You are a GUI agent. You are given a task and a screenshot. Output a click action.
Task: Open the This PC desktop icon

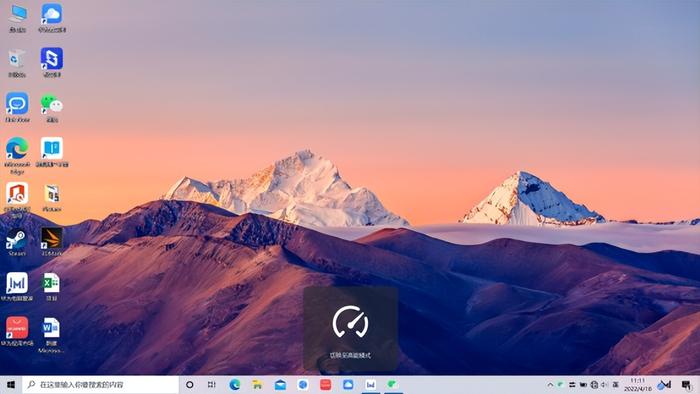click(x=17, y=18)
